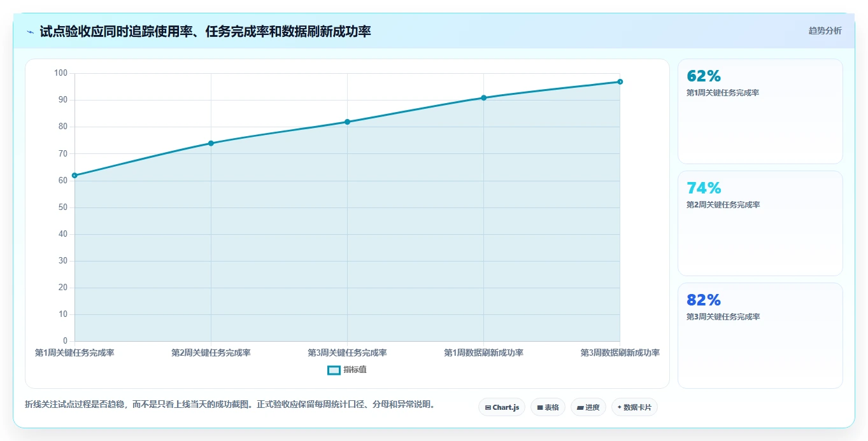The height and width of the screenshot is (441, 868).
Task: Click the data point at 第3周关键任务完成率
Action: point(347,122)
